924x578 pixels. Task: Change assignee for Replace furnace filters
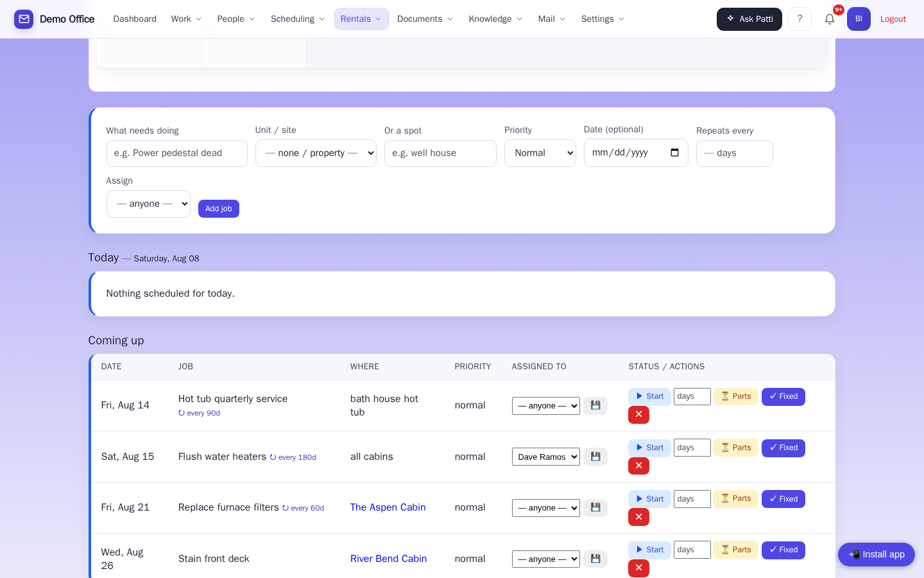(x=546, y=508)
